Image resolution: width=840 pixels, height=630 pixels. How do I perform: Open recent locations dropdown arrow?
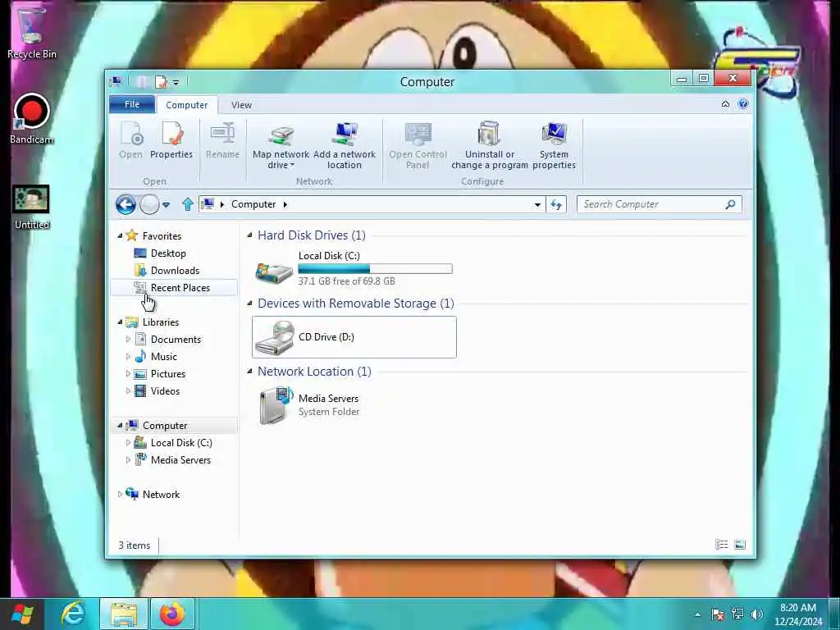(166, 204)
